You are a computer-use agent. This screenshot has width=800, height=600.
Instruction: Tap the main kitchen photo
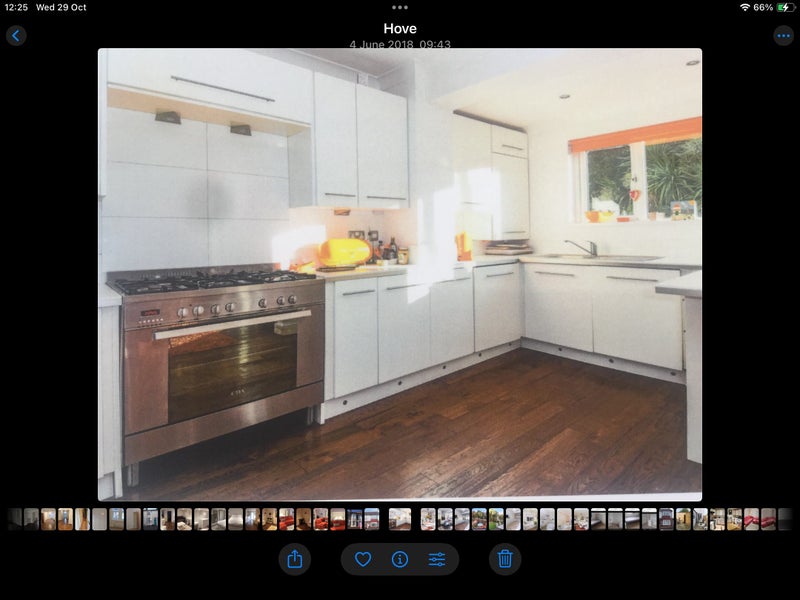400,274
